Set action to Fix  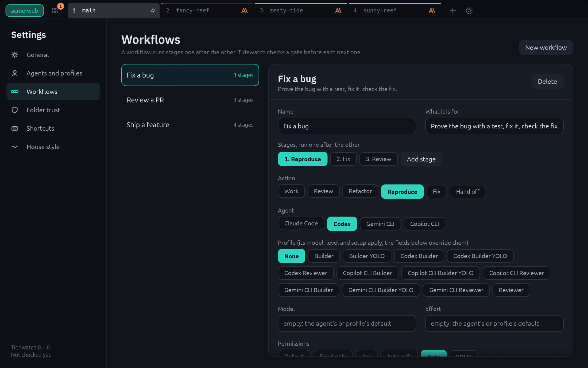point(436,192)
